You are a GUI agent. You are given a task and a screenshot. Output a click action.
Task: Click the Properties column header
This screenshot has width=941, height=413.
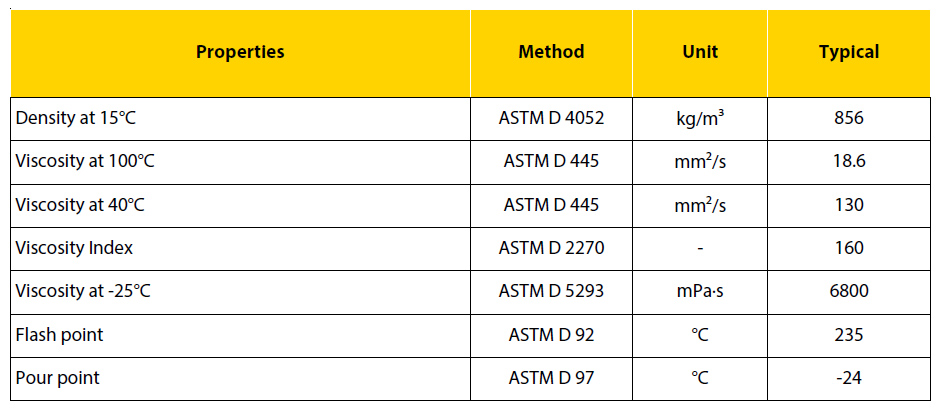pos(240,52)
